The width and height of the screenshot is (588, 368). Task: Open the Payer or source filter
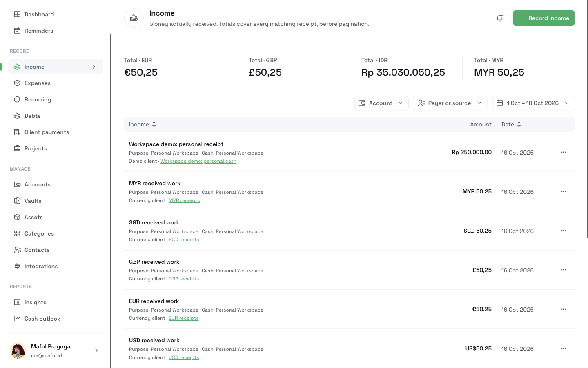[450, 103]
